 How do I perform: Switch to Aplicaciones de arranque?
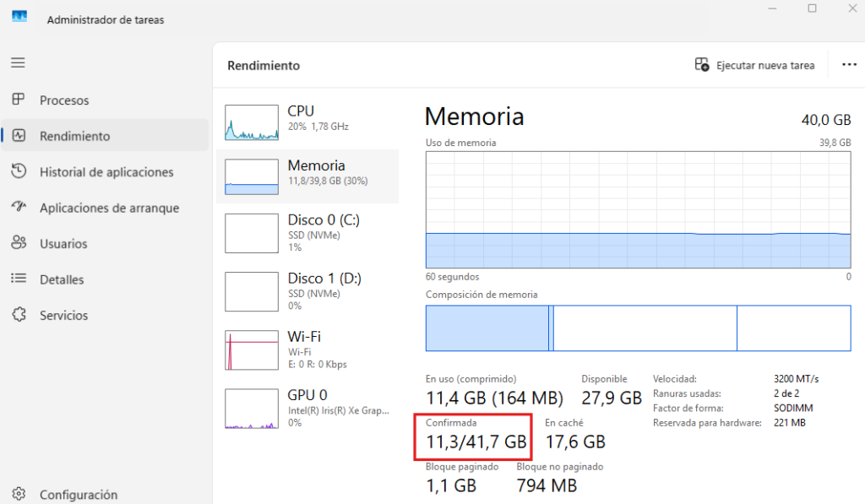[18, 207]
